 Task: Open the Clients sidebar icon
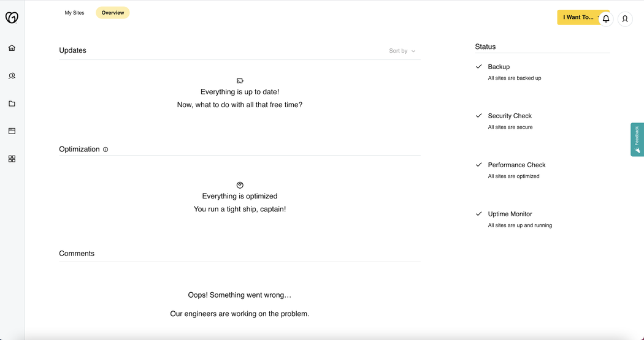[x=12, y=76]
